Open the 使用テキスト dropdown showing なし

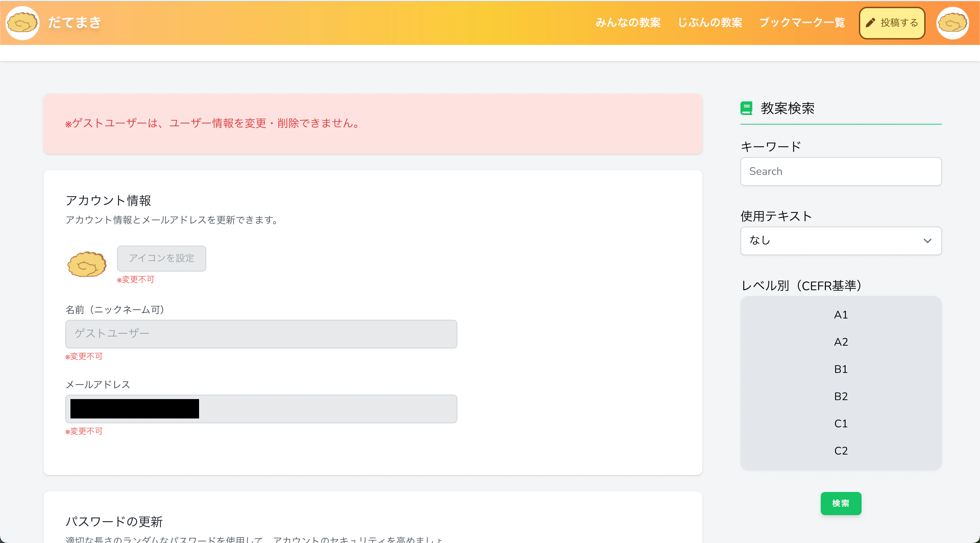[841, 241]
